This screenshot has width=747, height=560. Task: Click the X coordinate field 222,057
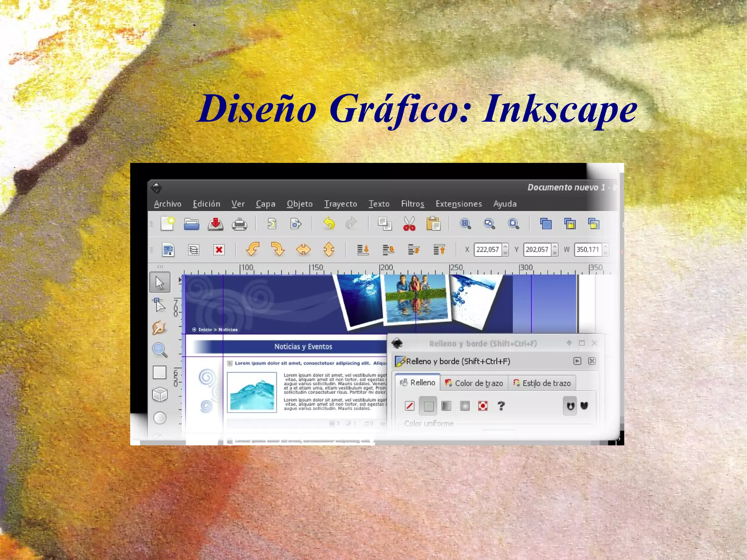click(x=488, y=250)
